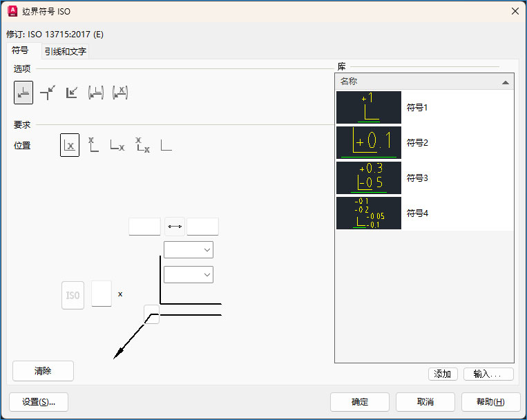Click the 确定 button
The height and width of the screenshot is (420, 527).
pos(359,402)
